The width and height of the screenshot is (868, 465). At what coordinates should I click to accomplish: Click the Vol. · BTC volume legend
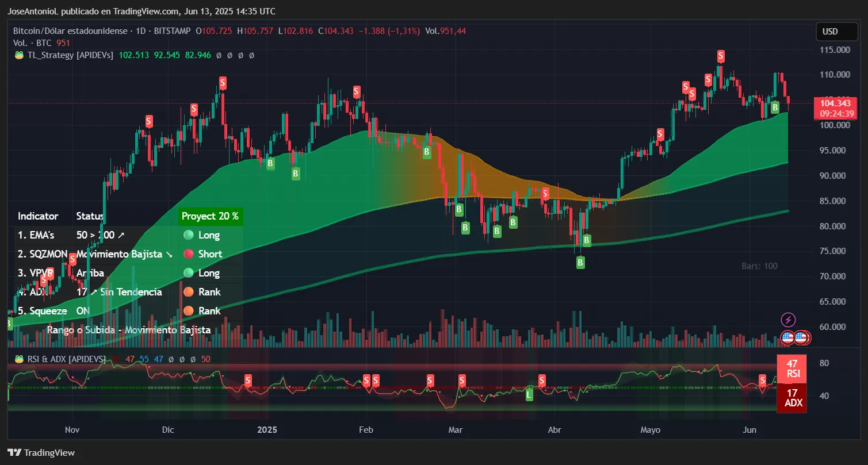34,43
